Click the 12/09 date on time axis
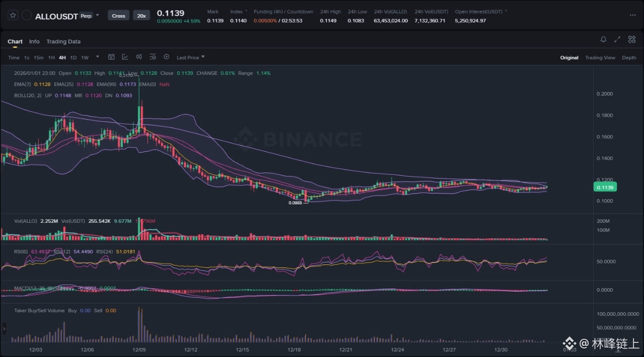Screen dimensions: 644x357 click(139, 349)
